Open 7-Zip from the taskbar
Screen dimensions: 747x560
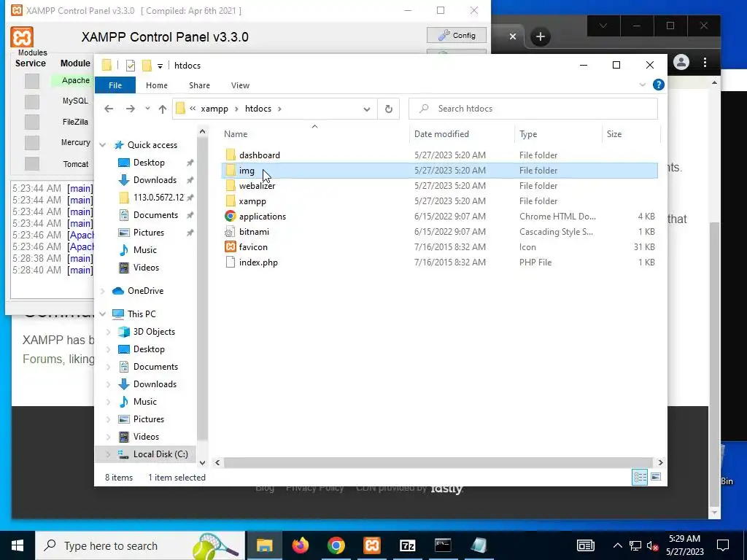coord(407,545)
